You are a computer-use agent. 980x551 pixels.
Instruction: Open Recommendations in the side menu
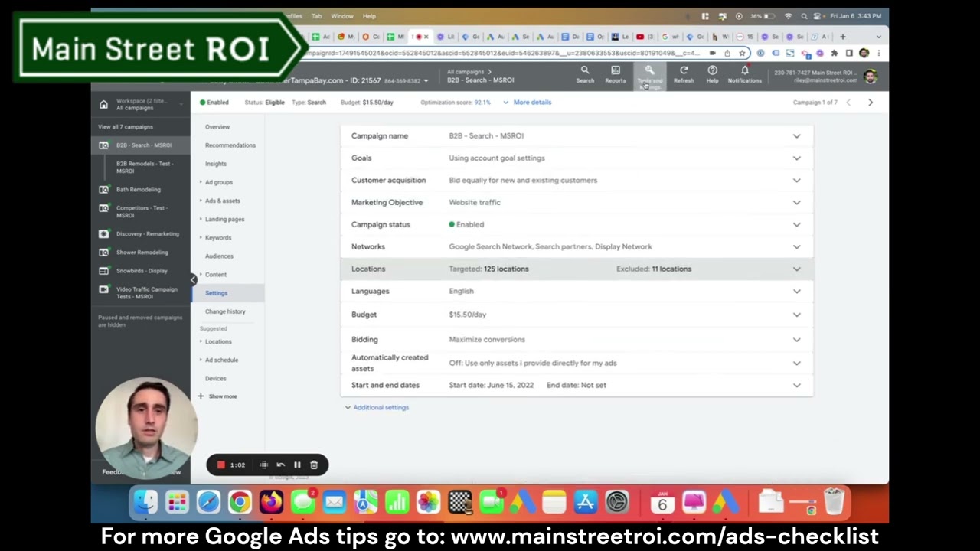click(230, 145)
